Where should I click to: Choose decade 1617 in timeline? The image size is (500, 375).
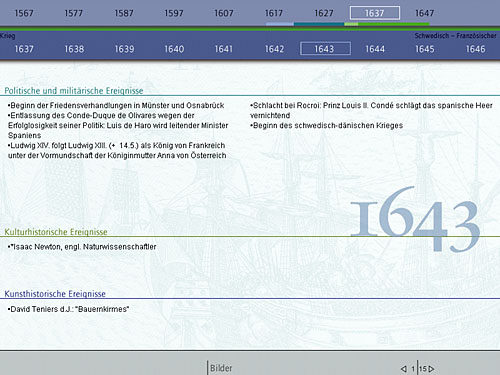point(274,13)
